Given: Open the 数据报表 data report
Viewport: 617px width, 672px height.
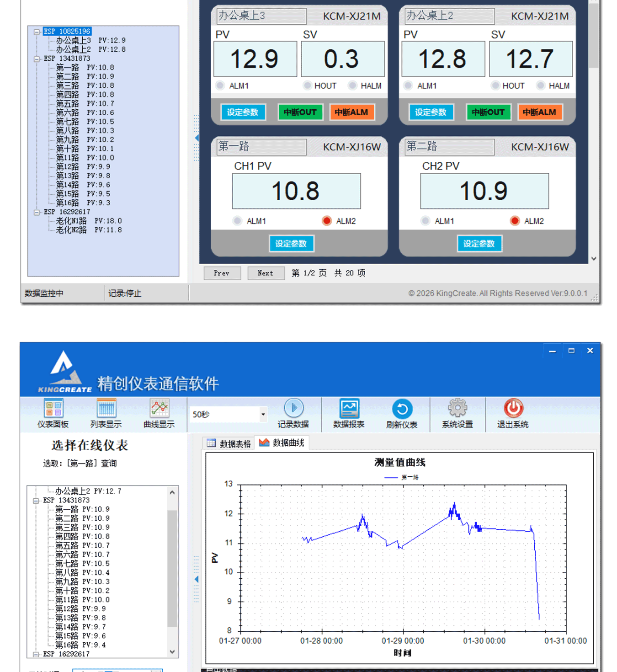Looking at the screenshot, I should tap(349, 413).
